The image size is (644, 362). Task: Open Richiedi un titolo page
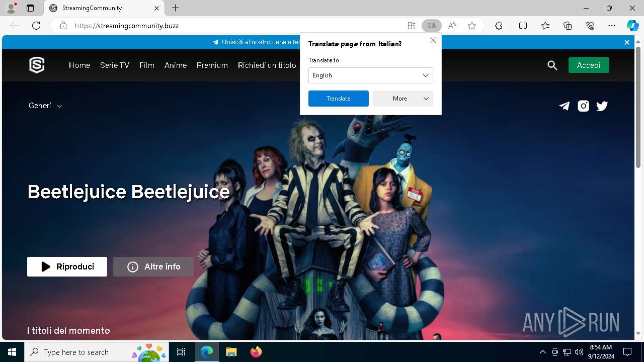(267, 65)
